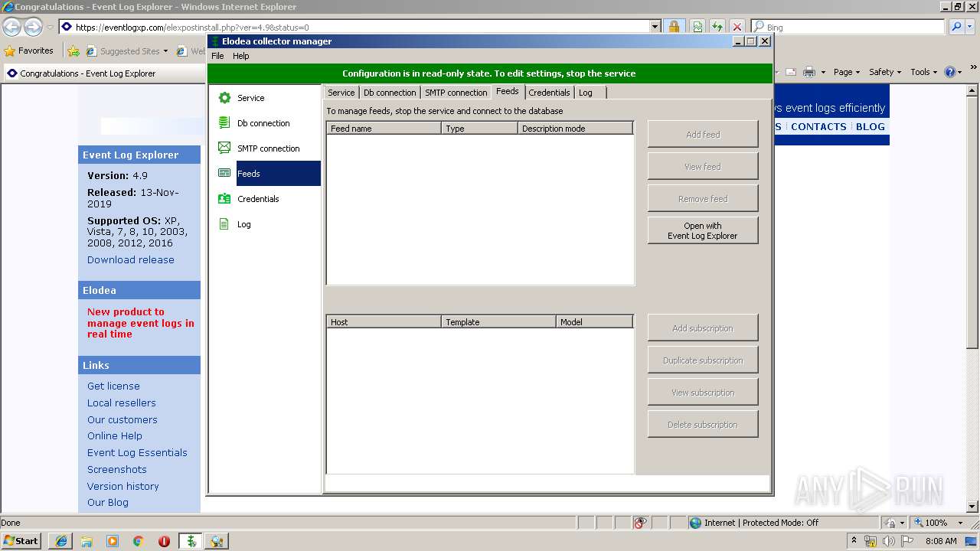Viewport: 980px width, 551px height.
Task: Sort by Feed name column header
Action: [x=384, y=129]
